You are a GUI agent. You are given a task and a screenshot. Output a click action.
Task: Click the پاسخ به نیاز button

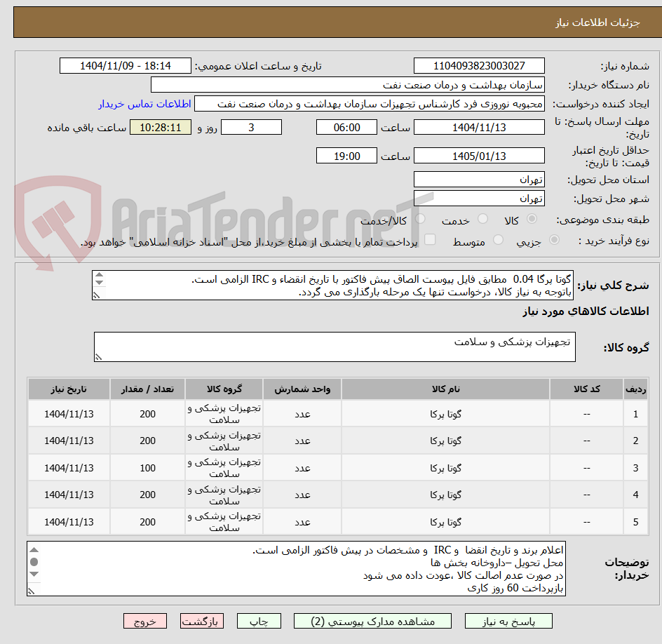[x=508, y=621]
